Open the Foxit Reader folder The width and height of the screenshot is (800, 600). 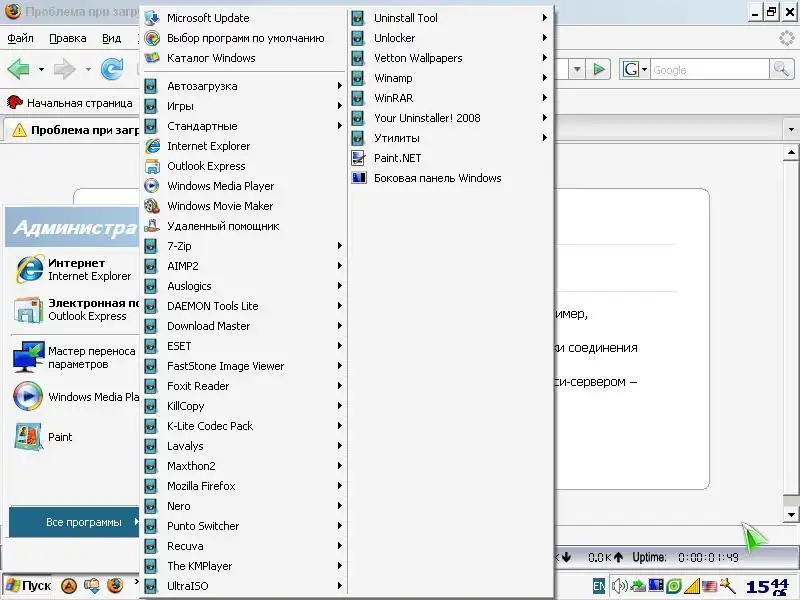coord(244,386)
